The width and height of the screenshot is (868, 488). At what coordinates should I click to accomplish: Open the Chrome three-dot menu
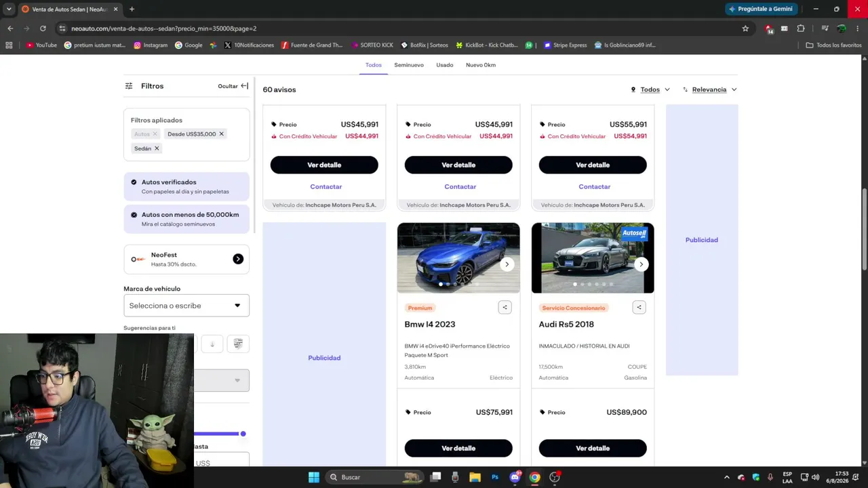click(x=858, y=28)
